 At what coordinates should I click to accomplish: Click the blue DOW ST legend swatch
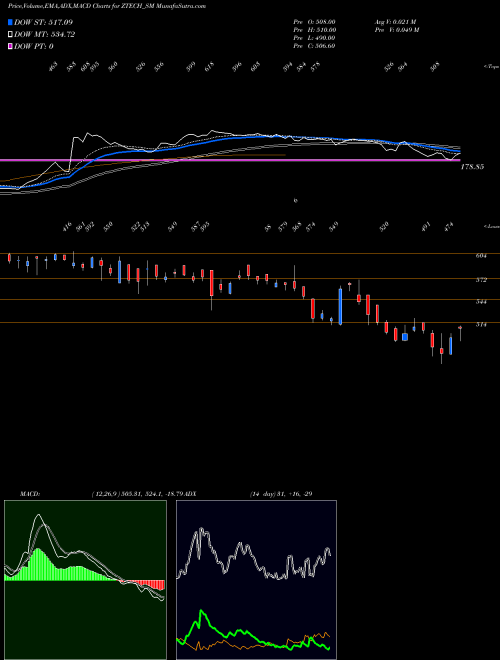click(x=11, y=22)
